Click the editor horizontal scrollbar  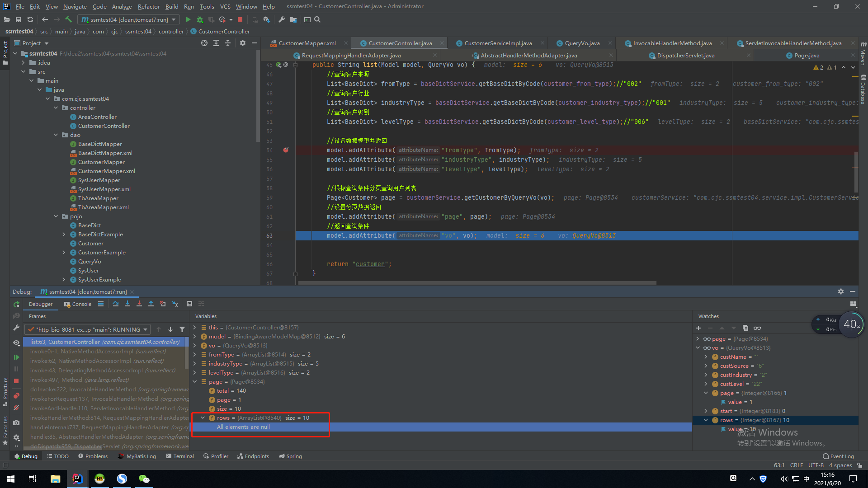(477, 283)
